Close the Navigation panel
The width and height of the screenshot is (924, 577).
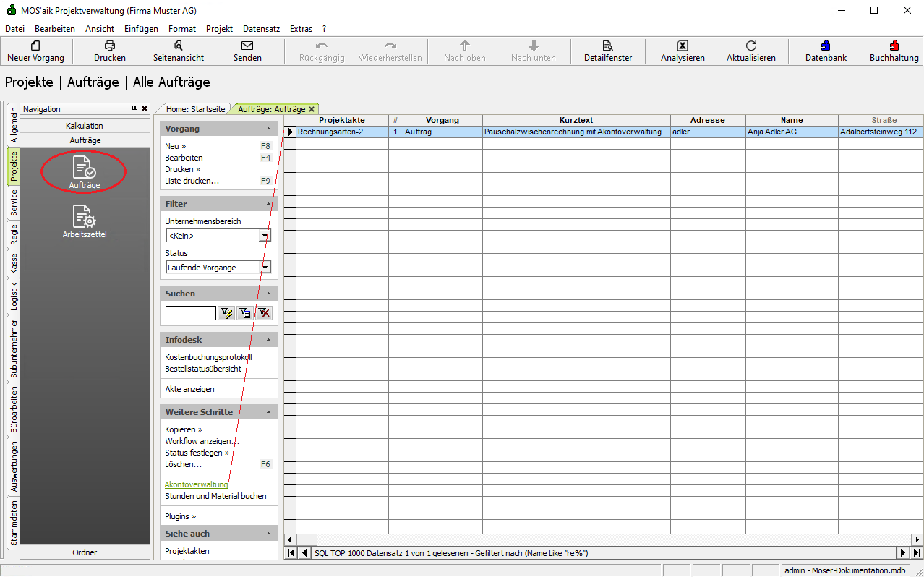[145, 108]
